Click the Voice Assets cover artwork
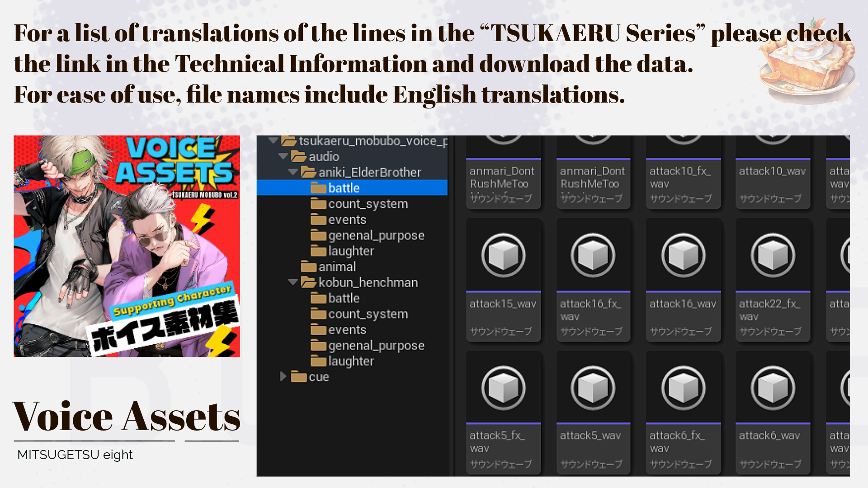Viewport: 868px width, 488px height. click(127, 246)
